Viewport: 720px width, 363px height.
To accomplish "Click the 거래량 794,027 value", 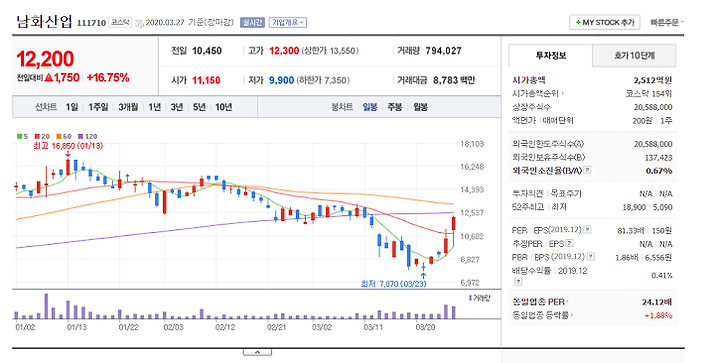I will (x=444, y=51).
